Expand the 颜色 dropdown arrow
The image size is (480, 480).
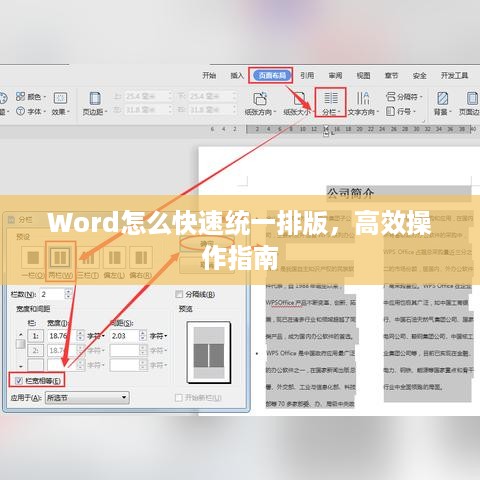point(45,97)
